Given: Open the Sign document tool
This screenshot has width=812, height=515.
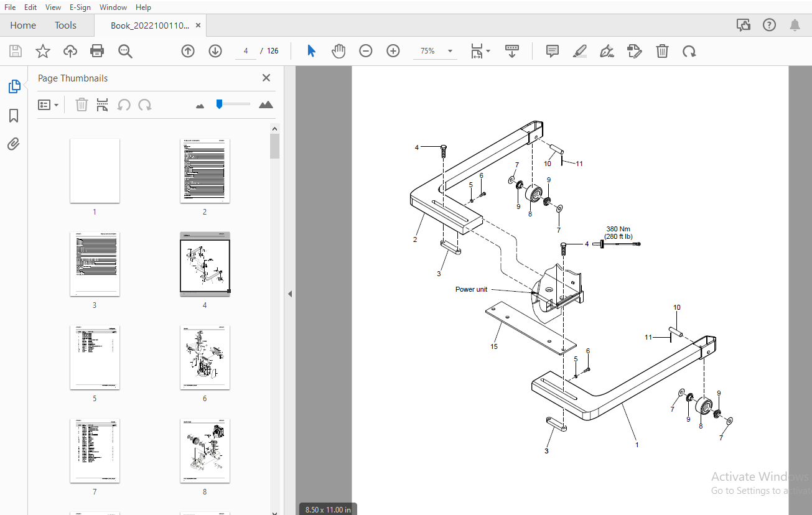Looking at the screenshot, I should 607,51.
